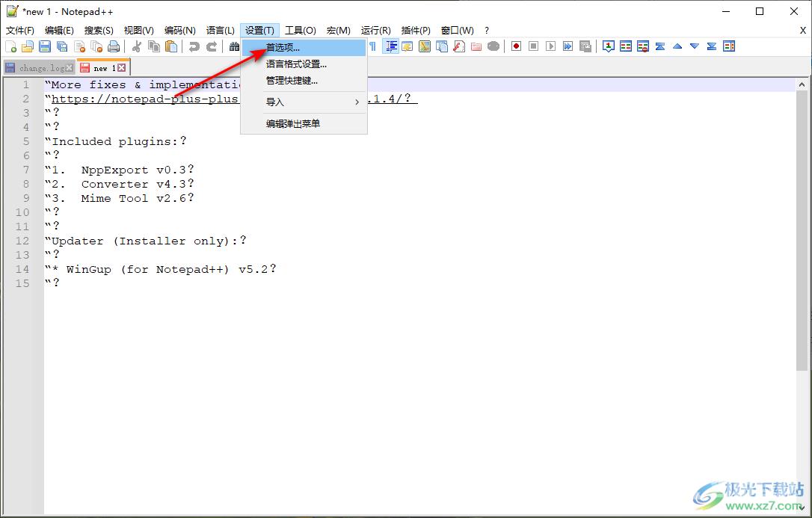Image resolution: width=812 pixels, height=518 pixels.
Task: Close the change.log tab with its X
Action: pyautogui.click(x=70, y=68)
